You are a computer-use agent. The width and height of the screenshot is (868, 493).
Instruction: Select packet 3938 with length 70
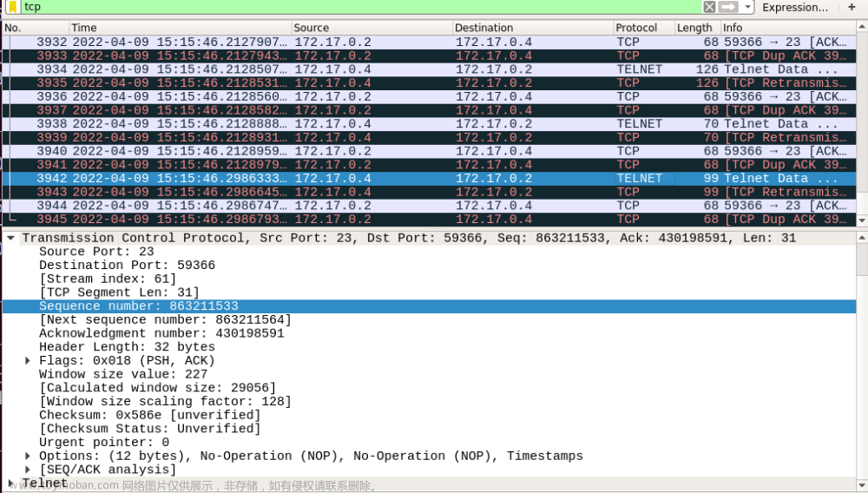[x=429, y=124]
